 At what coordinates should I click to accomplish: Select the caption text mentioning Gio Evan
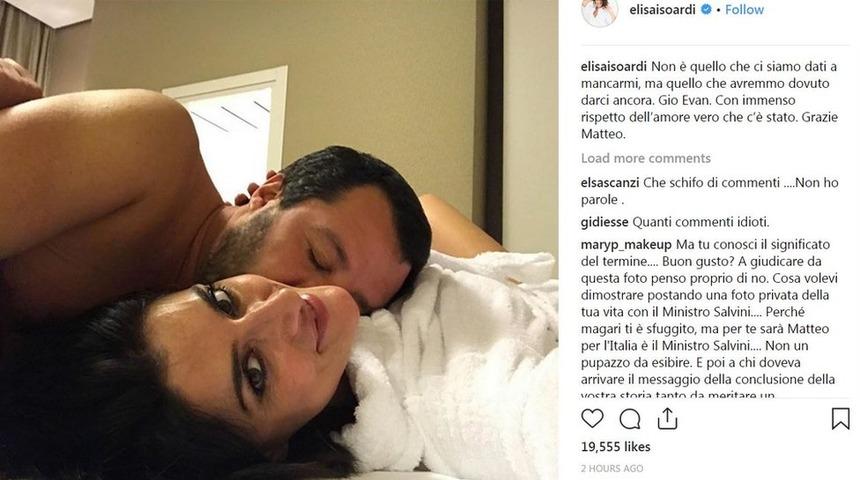pyautogui.click(x=710, y=100)
